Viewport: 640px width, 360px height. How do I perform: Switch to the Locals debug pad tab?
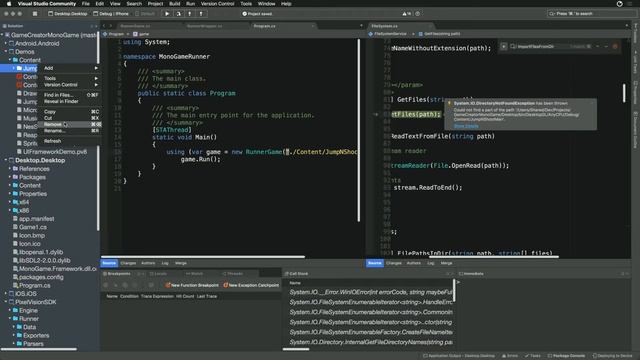coord(158,274)
